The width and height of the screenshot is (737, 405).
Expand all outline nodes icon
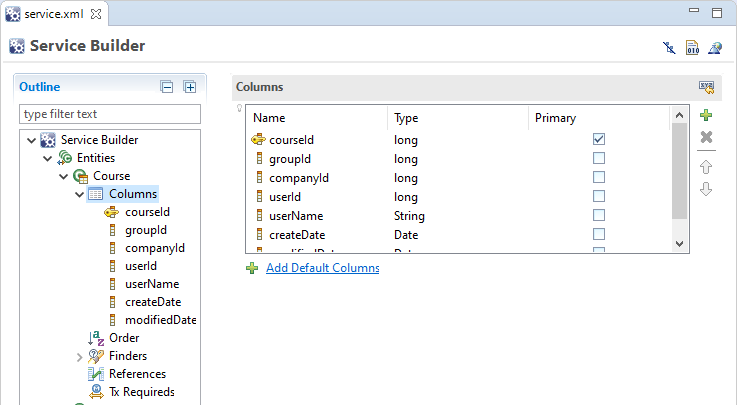tap(190, 87)
